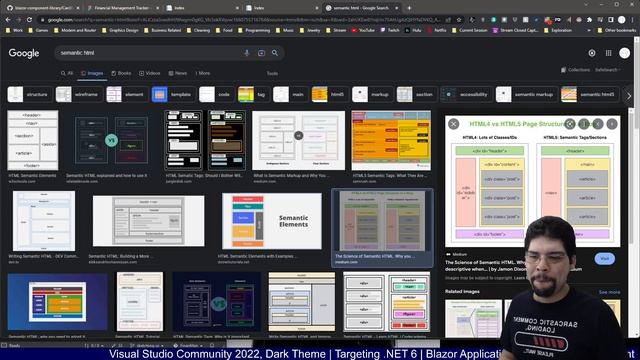
Task: Show previous image in preview panel
Action: 598,124
